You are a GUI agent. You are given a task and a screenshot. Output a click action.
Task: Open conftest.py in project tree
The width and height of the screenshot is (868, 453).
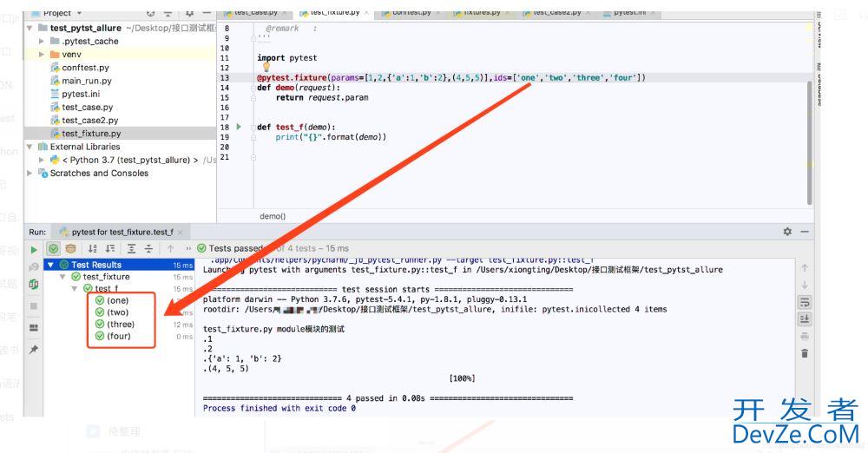[85, 68]
